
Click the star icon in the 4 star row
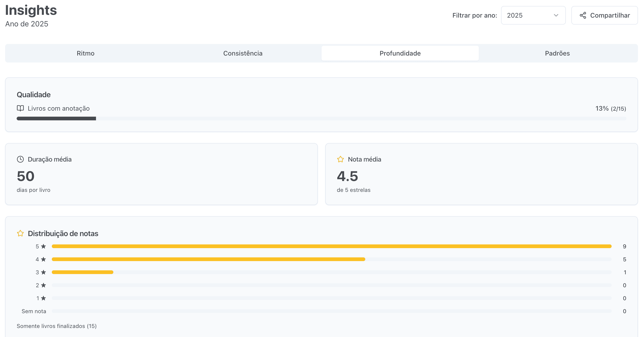point(43,259)
